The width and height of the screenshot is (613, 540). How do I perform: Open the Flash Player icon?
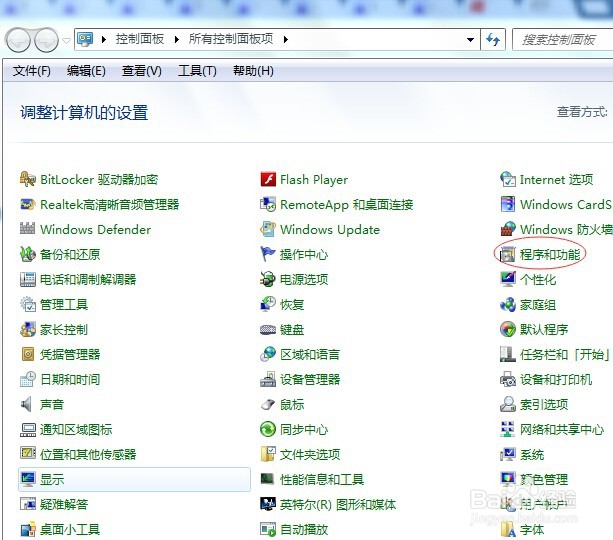(268, 179)
